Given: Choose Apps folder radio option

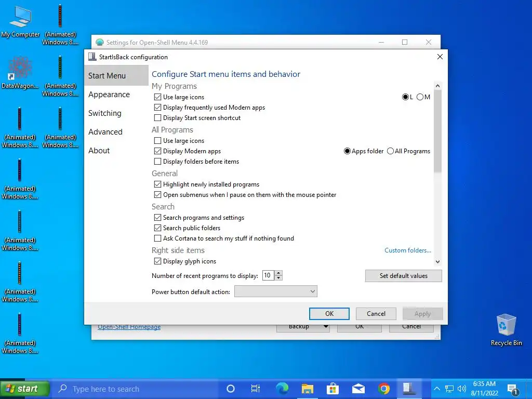Looking at the screenshot, I should (347, 151).
